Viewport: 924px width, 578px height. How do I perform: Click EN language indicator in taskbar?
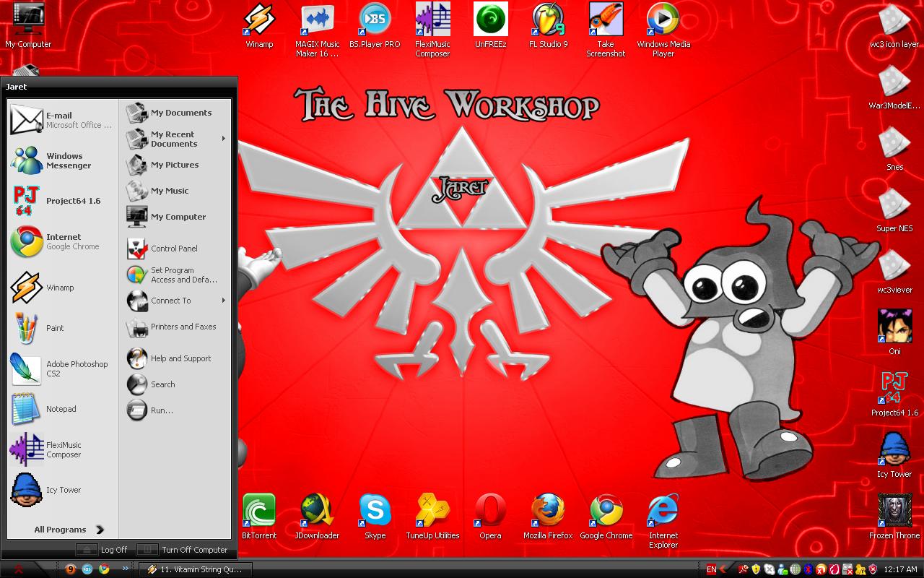[712, 569]
